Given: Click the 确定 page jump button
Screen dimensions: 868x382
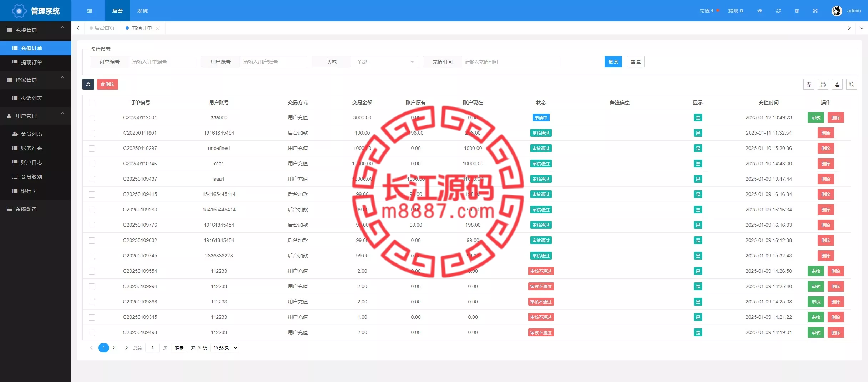Looking at the screenshot, I should [179, 348].
